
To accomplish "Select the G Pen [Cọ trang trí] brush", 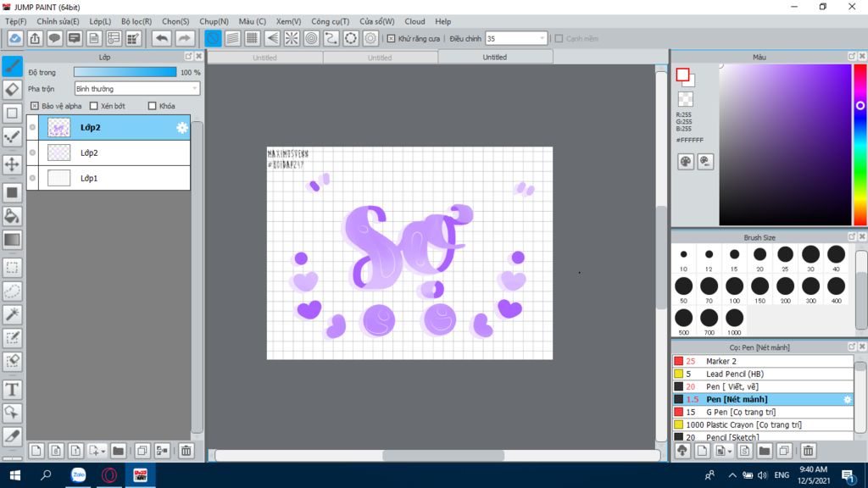I will [x=763, y=412].
